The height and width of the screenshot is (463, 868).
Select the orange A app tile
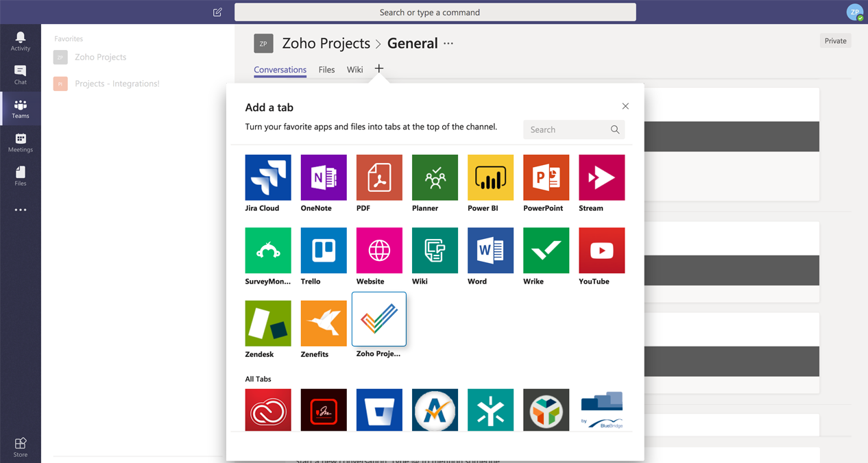click(x=435, y=410)
